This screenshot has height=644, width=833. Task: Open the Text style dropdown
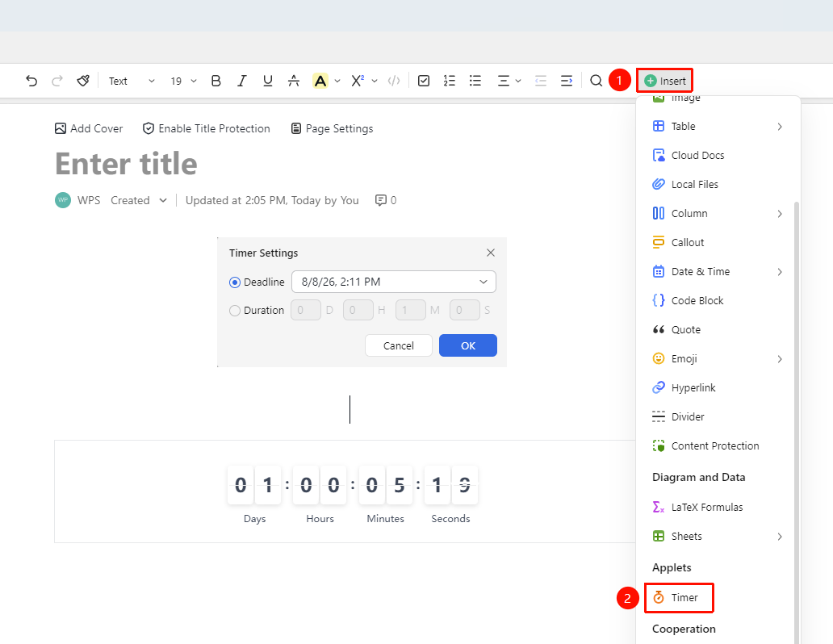pos(132,81)
